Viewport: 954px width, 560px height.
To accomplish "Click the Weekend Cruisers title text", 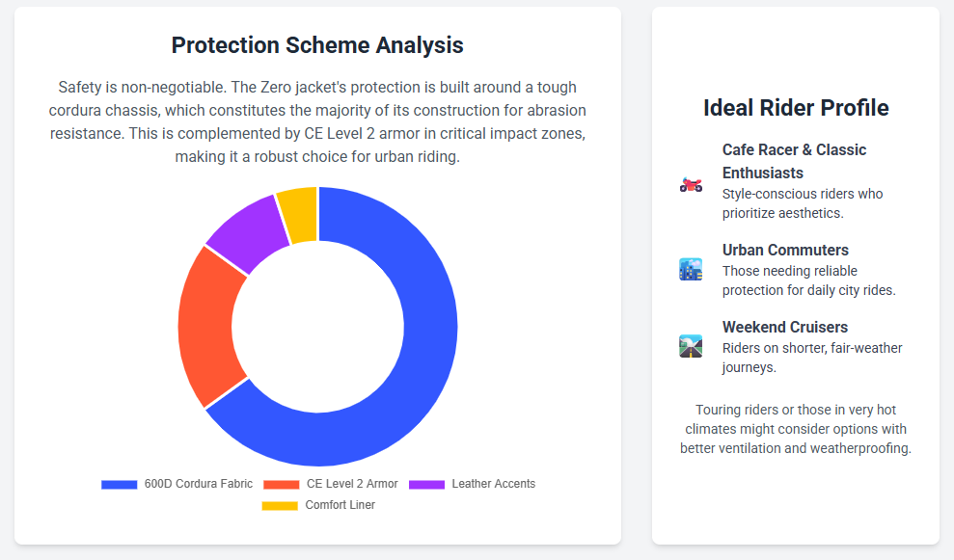I will point(784,327).
